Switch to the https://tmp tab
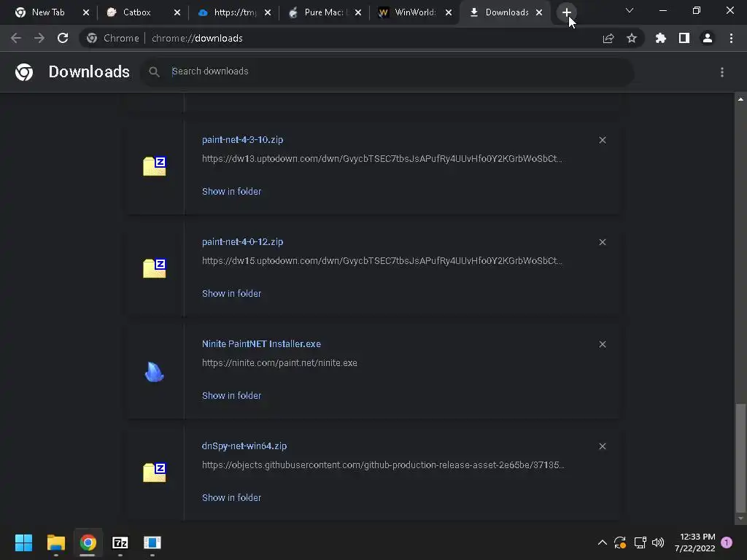Viewport: 747px width, 560px height. click(x=235, y=12)
